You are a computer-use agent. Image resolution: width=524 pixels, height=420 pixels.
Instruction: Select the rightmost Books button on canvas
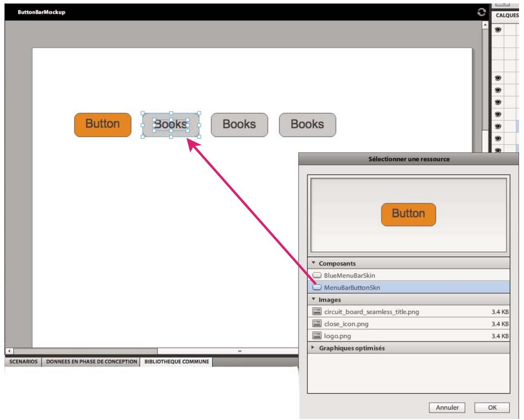click(307, 125)
